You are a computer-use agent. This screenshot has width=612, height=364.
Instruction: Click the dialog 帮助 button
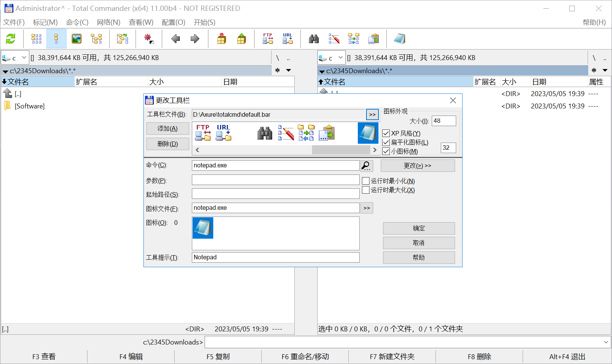click(x=419, y=257)
